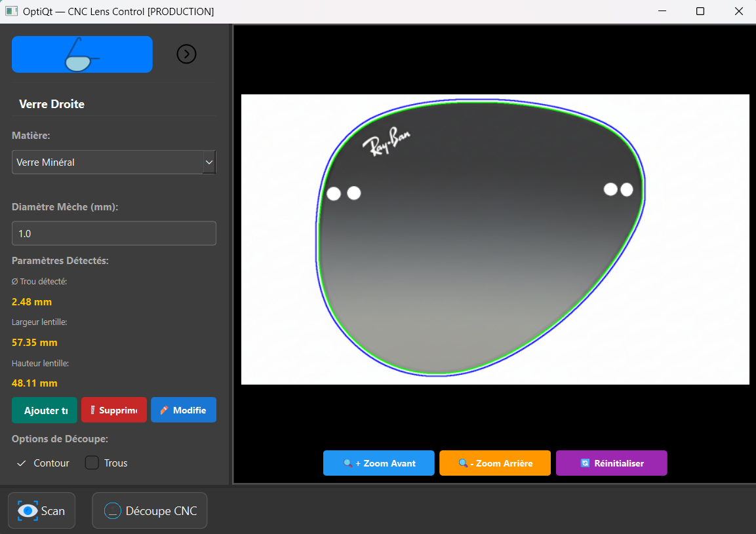Expand the panel using the circular chevron

186,54
